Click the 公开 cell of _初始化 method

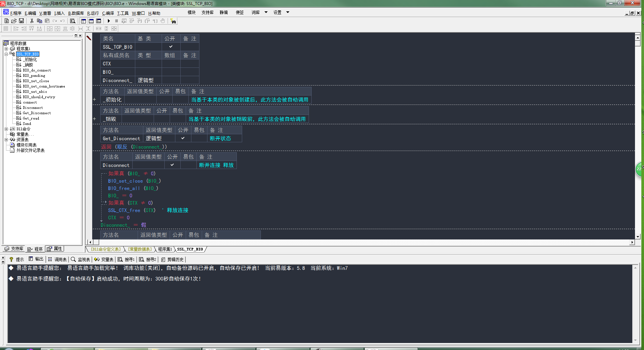[x=164, y=100]
